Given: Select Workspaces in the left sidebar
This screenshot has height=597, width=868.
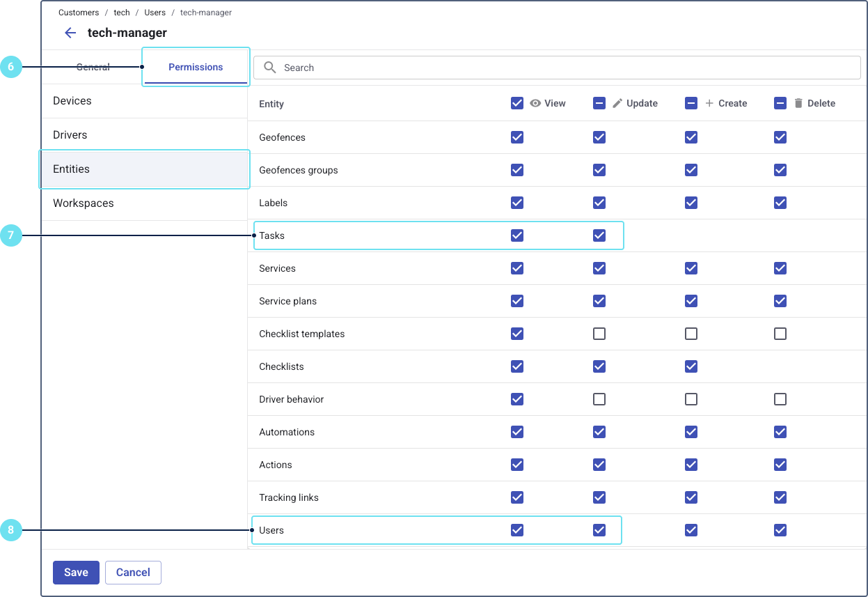Looking at the screenshot, I should (x=84, y=203).
